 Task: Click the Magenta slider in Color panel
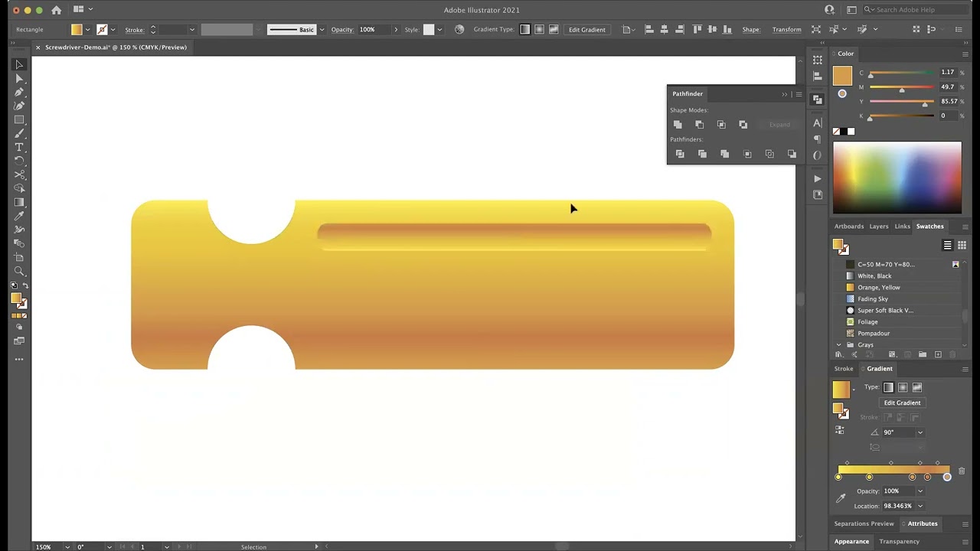point(901,89)
